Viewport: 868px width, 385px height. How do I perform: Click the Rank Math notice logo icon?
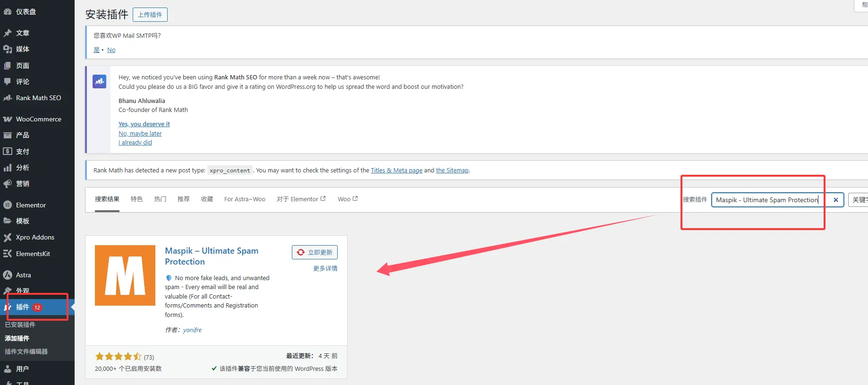click(99, 82)
